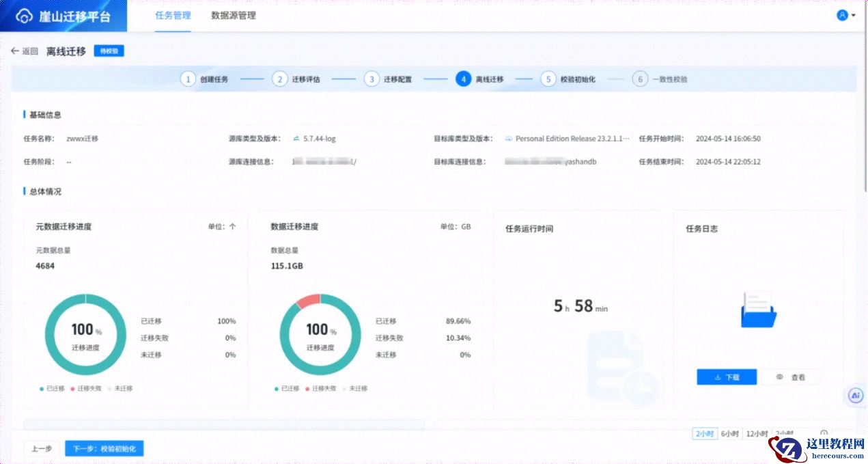Toggle 未迁移 legend in metadata chart

tap(120, 388)
